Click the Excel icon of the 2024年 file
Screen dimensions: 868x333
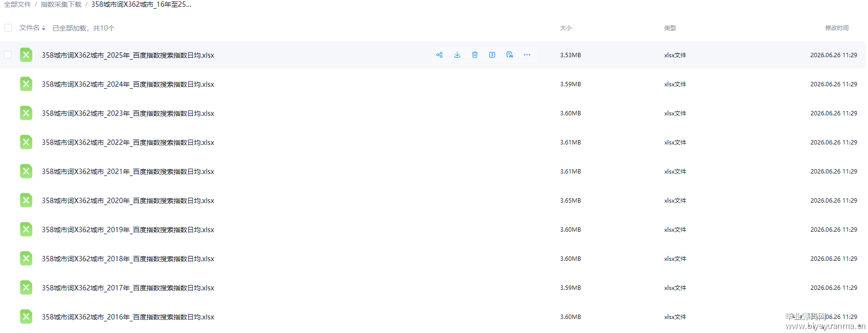[26, 84]
